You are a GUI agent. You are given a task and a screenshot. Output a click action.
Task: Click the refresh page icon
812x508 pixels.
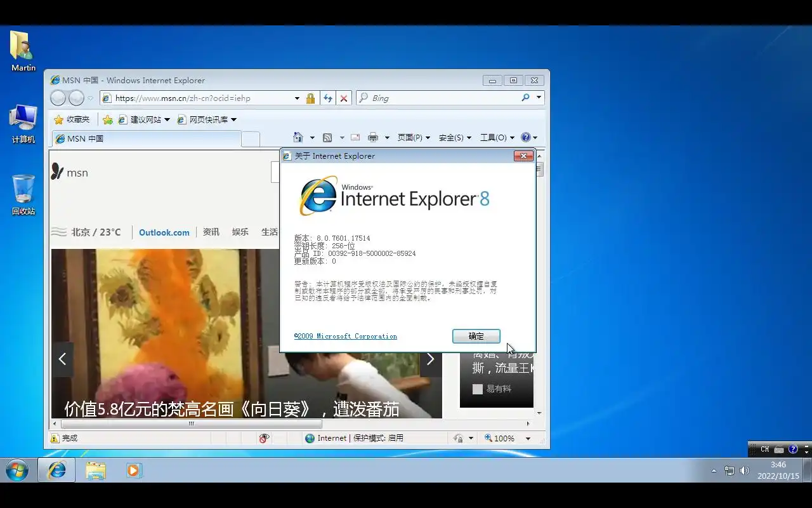[x=328, y=98]
